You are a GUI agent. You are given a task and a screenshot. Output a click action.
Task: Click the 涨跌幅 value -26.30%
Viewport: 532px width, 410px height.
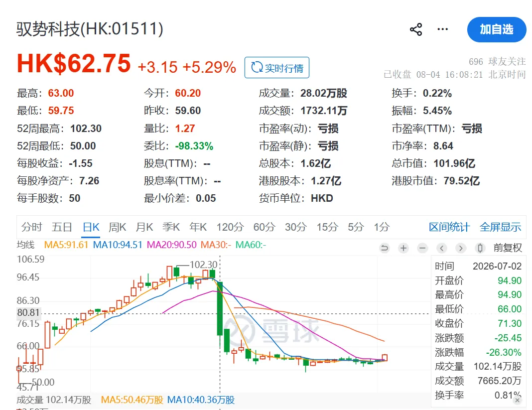pyautogui.click(x=504, y=352)
